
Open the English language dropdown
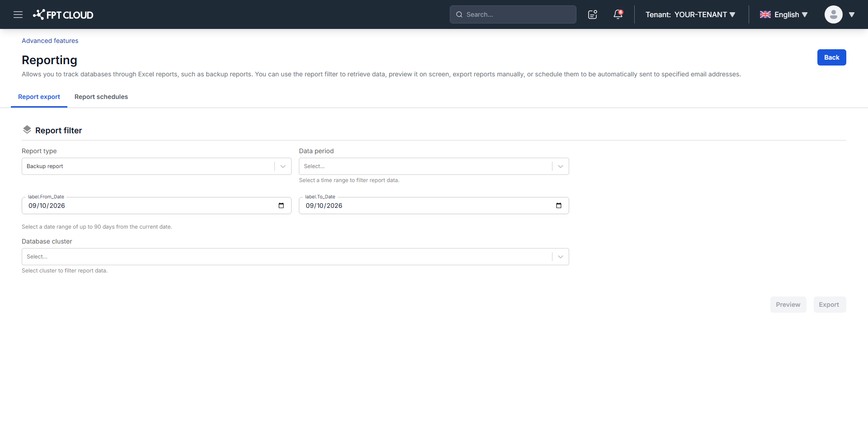[784, 14]
